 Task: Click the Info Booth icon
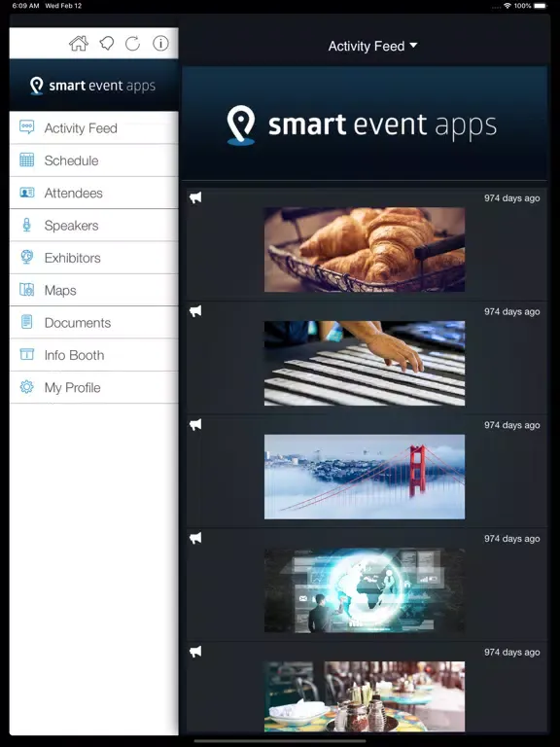pyautogui.click(x=26, y=354)
